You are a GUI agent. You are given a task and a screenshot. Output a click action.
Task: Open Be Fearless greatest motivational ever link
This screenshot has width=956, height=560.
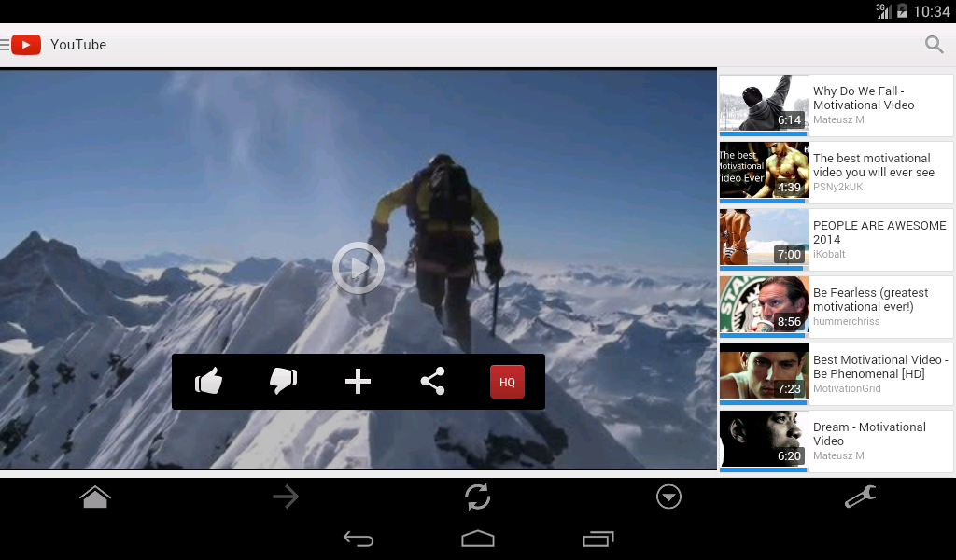tap(871, 300)
